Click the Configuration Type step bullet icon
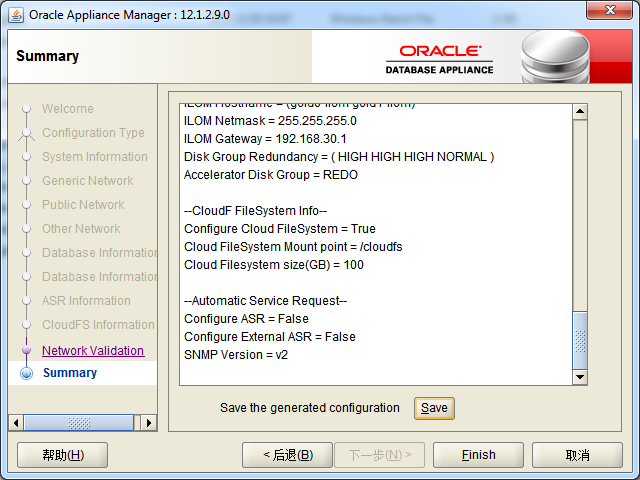 click(x=27, y=133)
